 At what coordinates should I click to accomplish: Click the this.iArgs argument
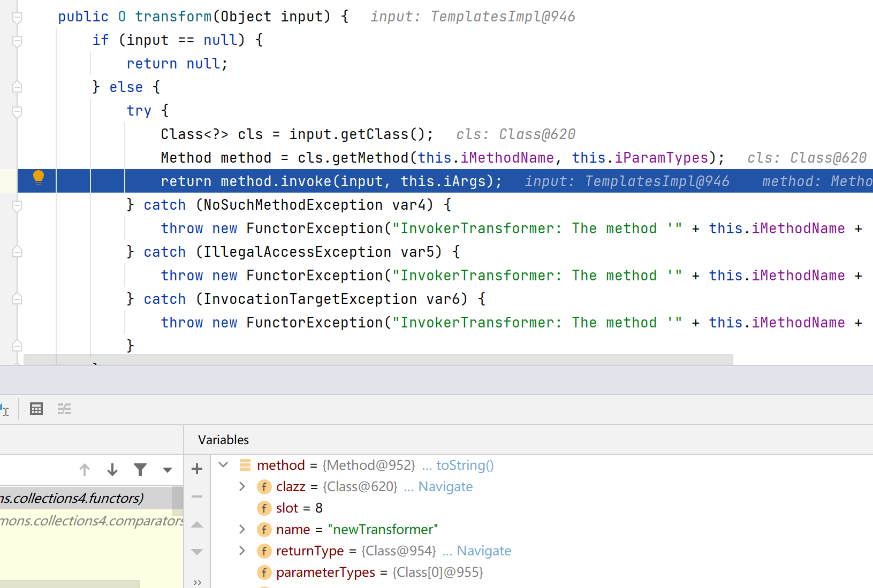point(443,181)
